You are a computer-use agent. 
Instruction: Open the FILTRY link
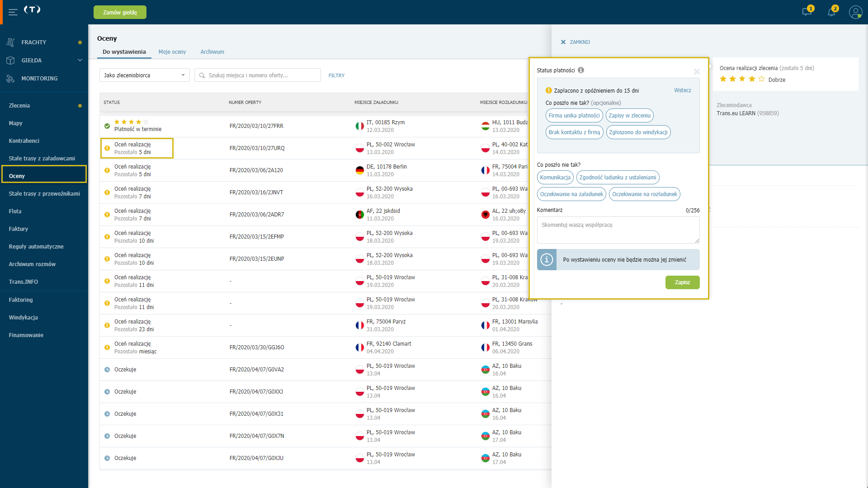tap(336, 75)
